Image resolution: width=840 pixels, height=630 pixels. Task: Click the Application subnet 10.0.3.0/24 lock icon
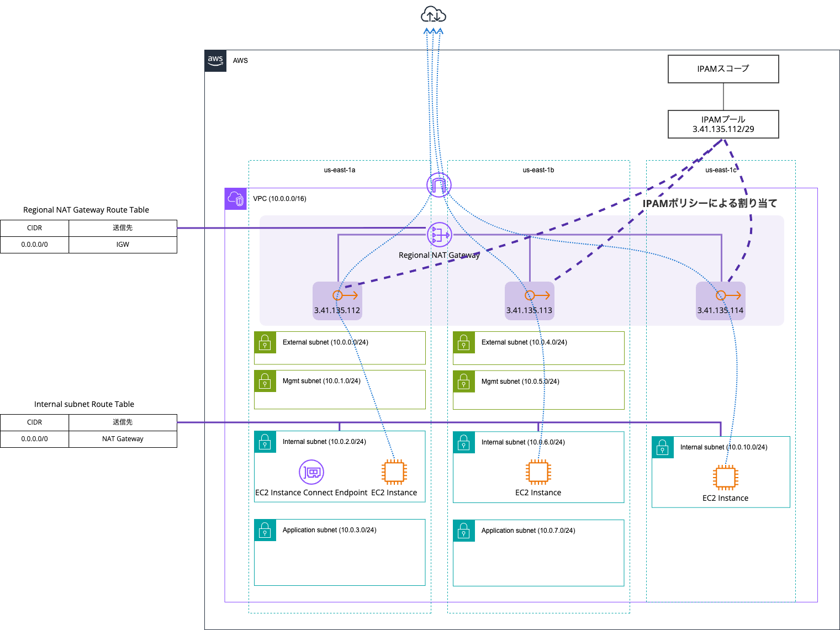[265, 530]
